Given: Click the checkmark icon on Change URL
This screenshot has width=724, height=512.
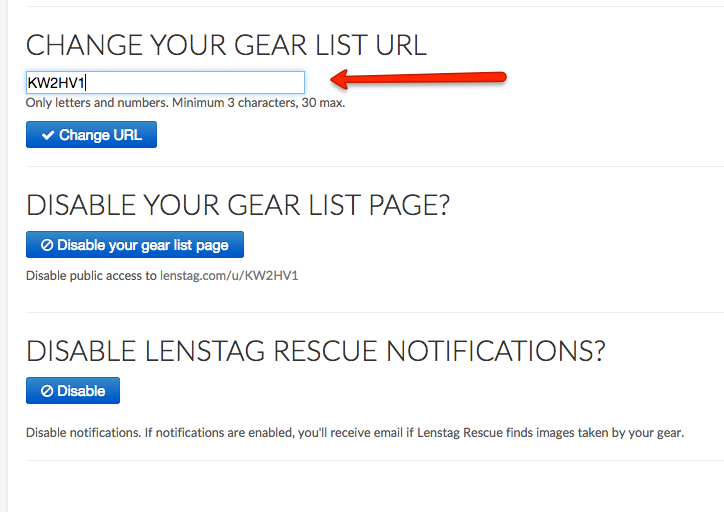Looking at the screenshot, I should 47,135.
